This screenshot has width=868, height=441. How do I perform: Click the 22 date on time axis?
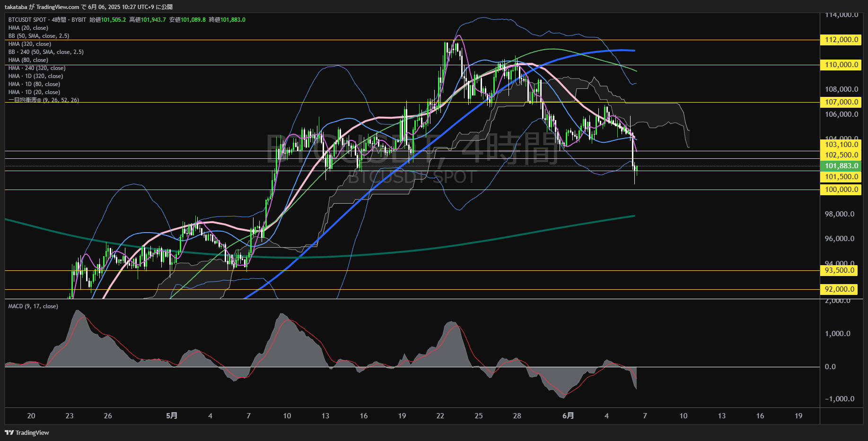[440, 416]
